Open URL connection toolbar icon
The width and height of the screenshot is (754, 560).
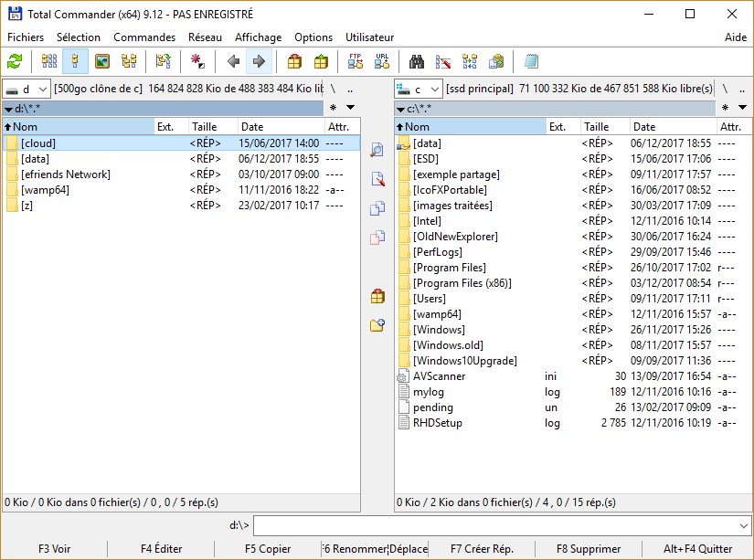click(382, 61)
